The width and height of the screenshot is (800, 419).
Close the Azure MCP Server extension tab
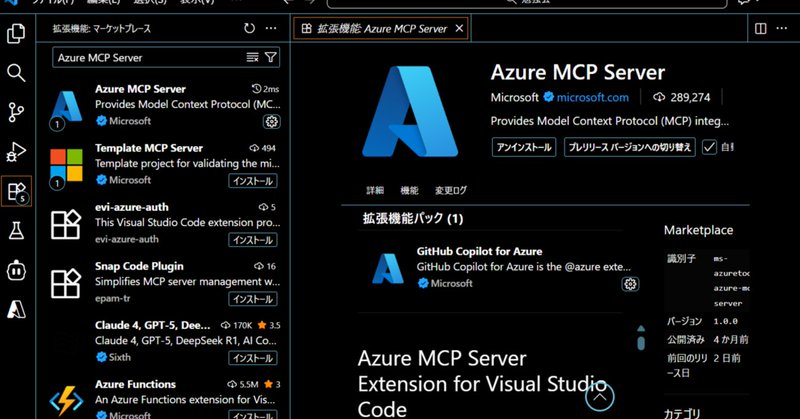pyautogui.click(x=459, y=29)
